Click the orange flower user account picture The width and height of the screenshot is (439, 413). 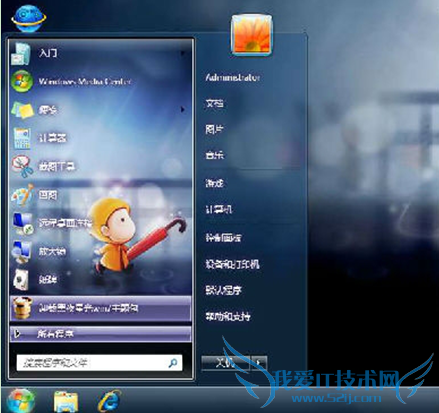coord(252,35)
